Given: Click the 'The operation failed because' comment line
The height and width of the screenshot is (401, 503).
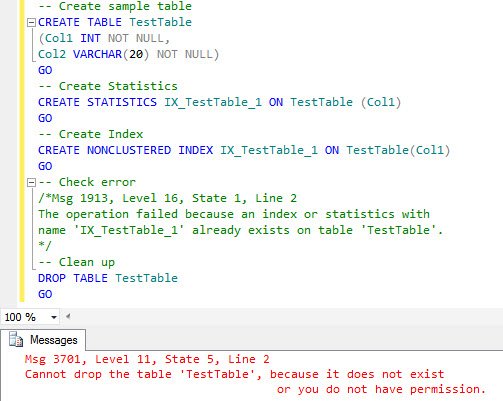Looking at the screenshot, I should point(234,214).
